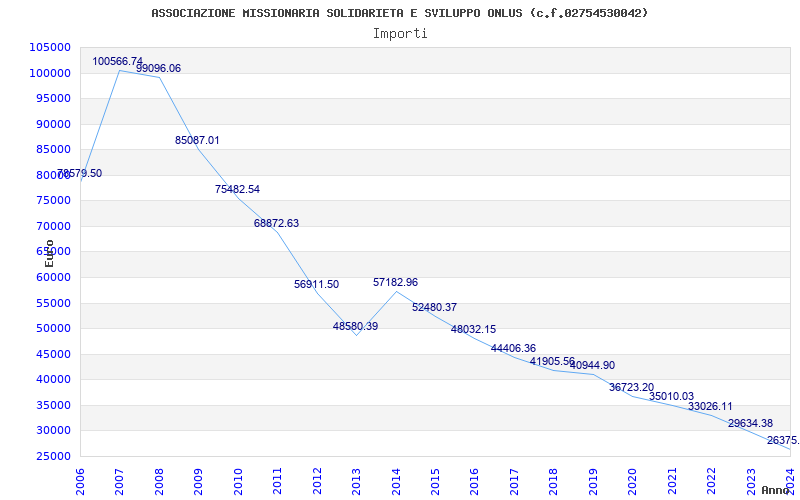Viewport: 800px width, 500px height.
Task: Select the data label 44406.36
Action: click(x=513, y=348)
